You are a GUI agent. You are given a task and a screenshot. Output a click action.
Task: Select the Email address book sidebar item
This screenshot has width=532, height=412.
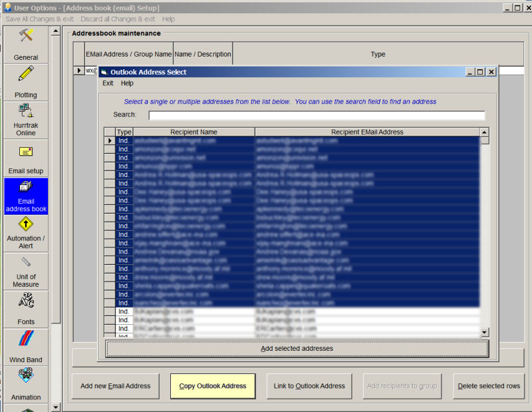pyautogui.click(x=26, y=196)
